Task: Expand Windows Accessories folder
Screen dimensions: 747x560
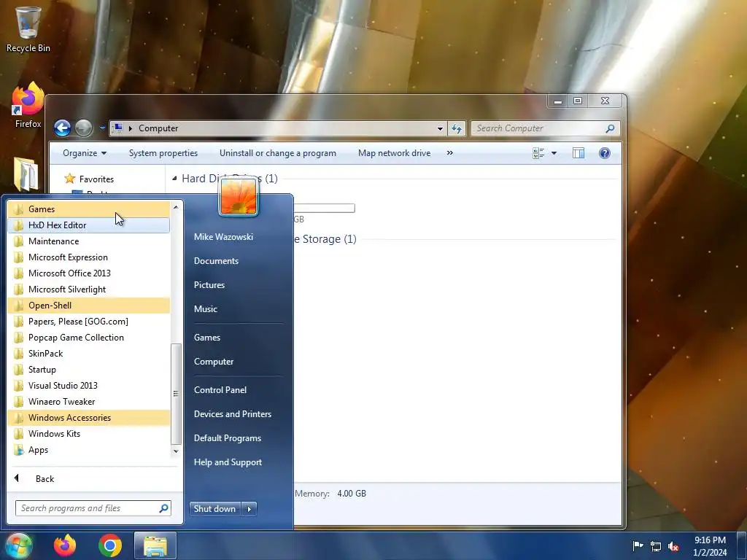Action: (x=88, y=418)
